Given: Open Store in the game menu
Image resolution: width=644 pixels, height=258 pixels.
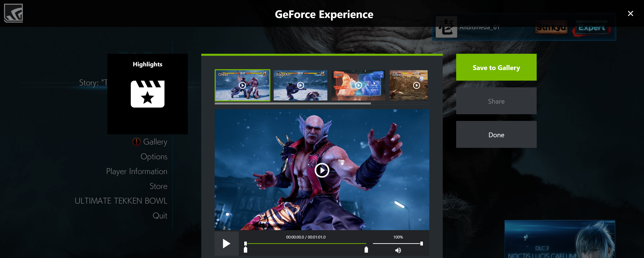Looking at the screenshot, I should [158, 186].
